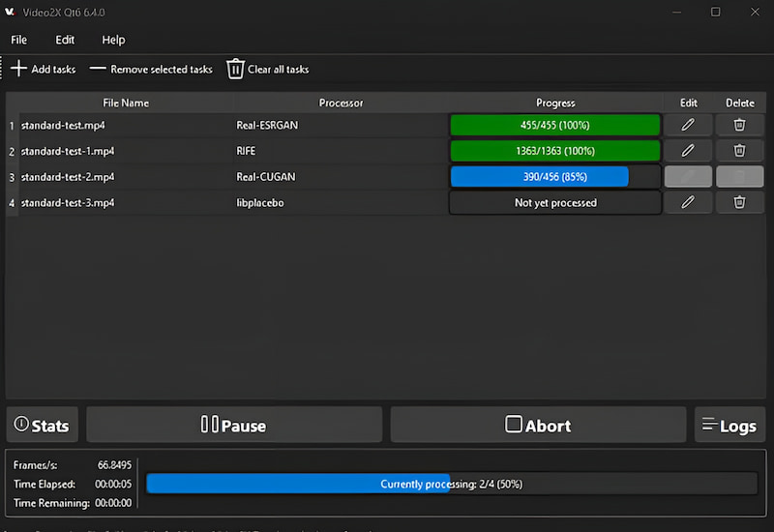The height and width of the screenshot is (532, 774).
Task: Open the Edit menu
Action: (65, 40)
